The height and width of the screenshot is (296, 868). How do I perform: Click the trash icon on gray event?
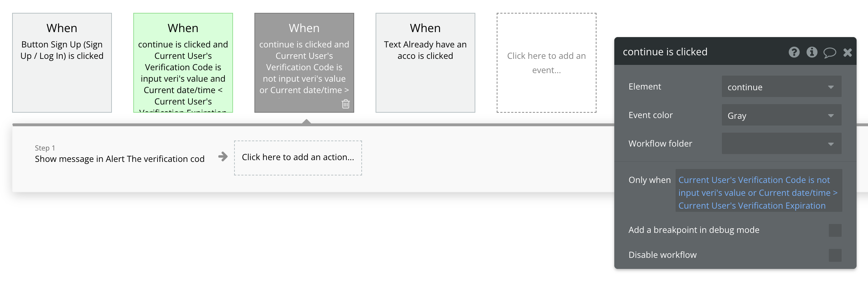(346, 104)
